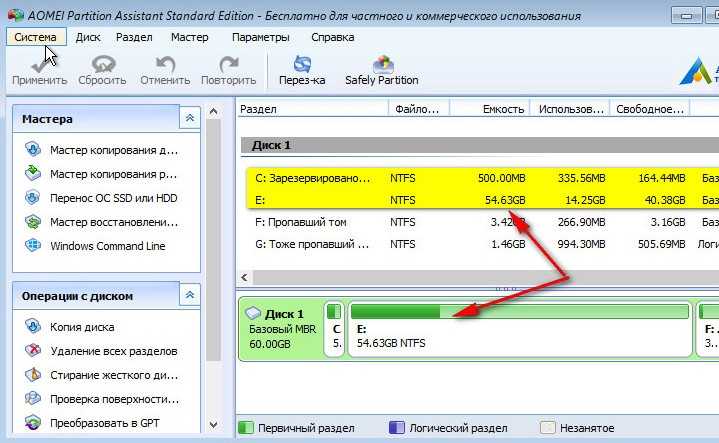This screenshot has width=719, height=443.
Task: Click the Сбросить (Discard) toolbar icon
Action: click(x=102, y=71)
